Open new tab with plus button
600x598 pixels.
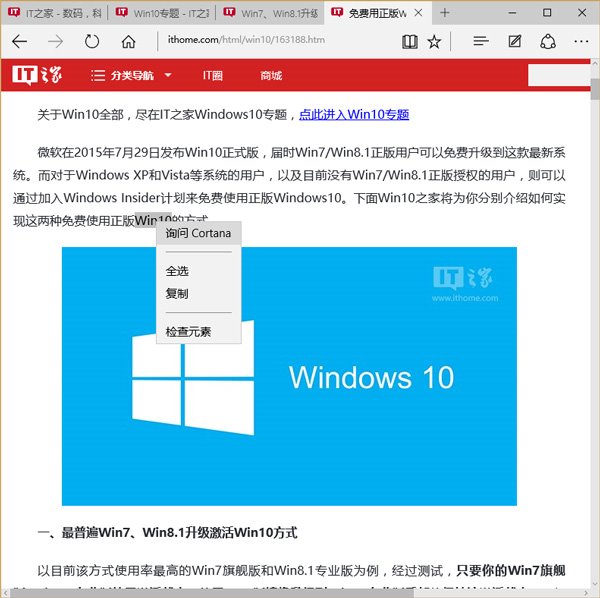(445, 12)
